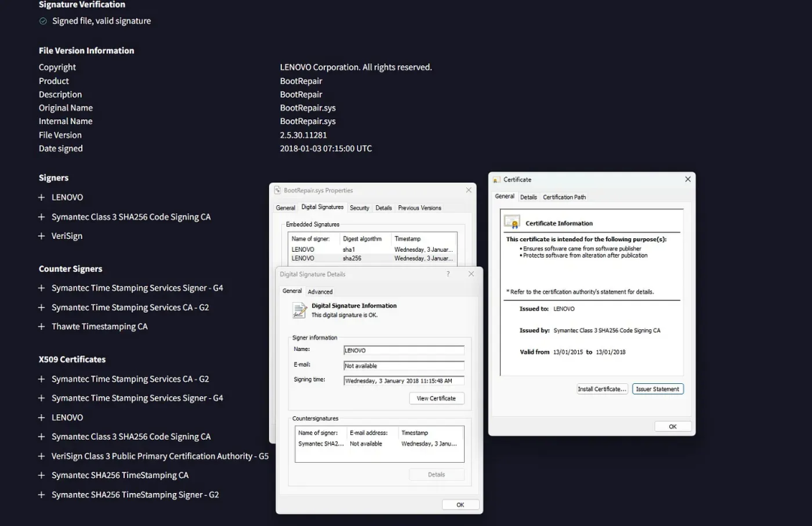Expand Symantec Time Stamping Services CA - G2 under X509 Certificates
The image size is (812, 526).
click(41, 379)
